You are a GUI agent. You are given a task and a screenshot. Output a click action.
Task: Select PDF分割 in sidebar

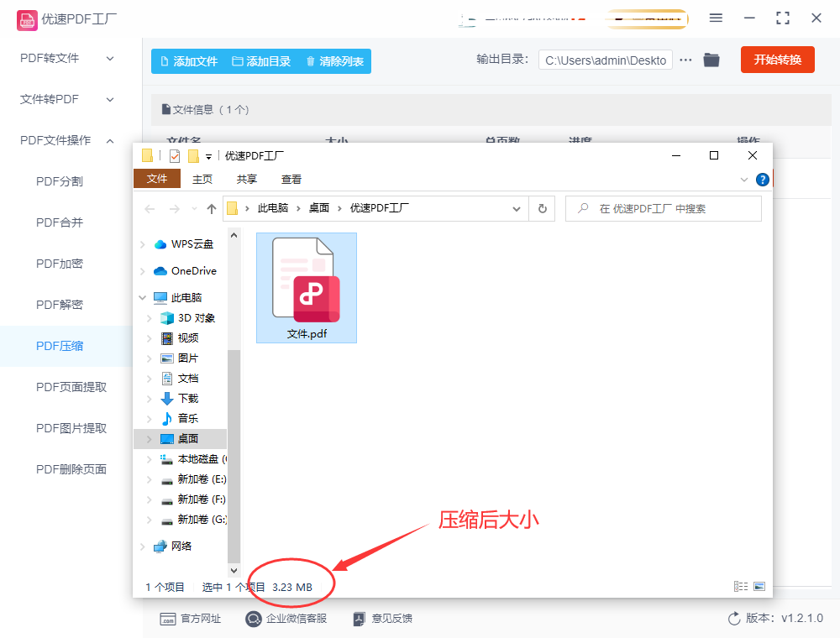click(60, 181)
